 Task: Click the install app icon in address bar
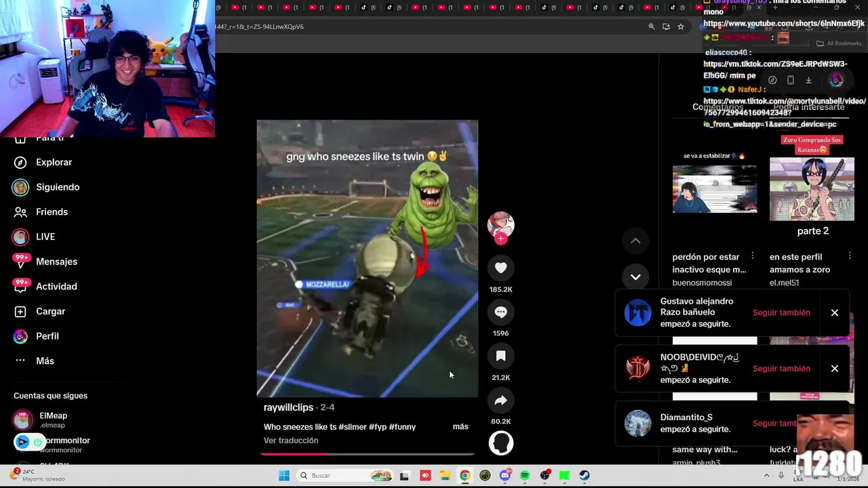tap(666, 26)
